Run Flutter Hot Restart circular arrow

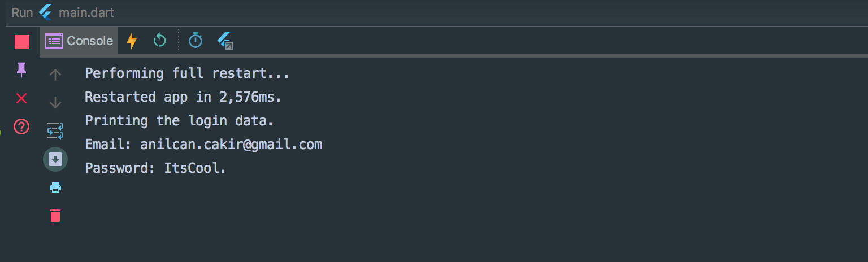(x=160, y=41)
